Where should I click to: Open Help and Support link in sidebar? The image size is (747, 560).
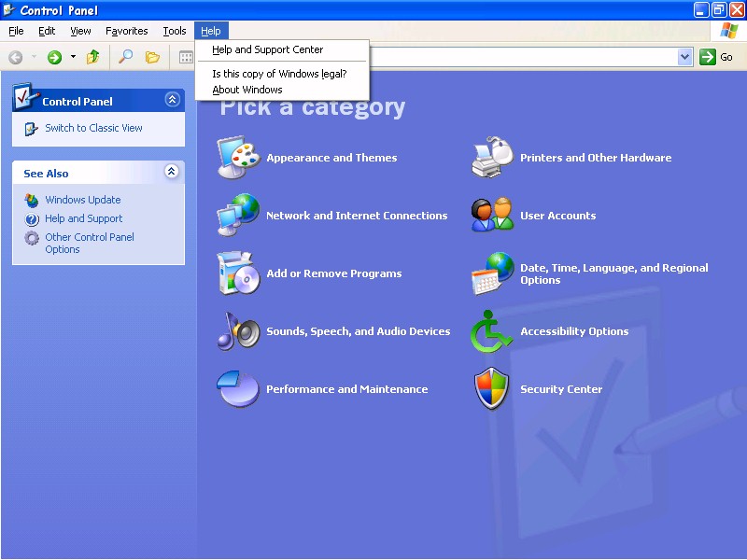84,218
